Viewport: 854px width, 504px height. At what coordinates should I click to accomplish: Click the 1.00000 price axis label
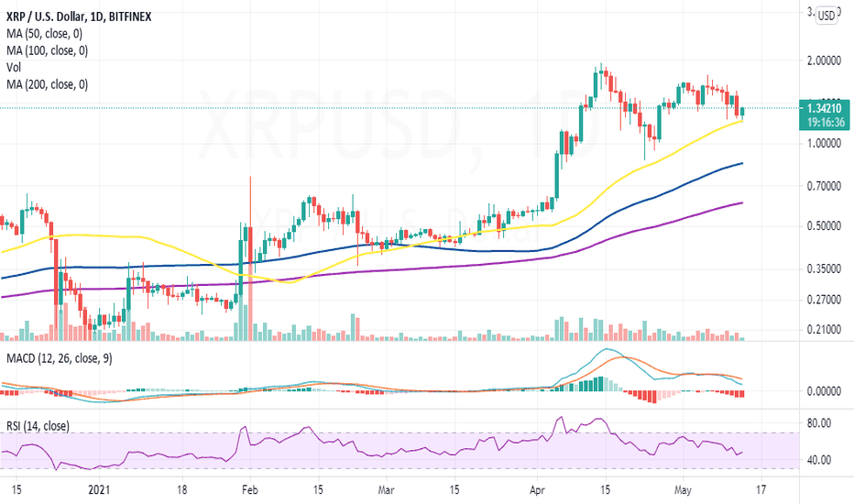point(824,143)
